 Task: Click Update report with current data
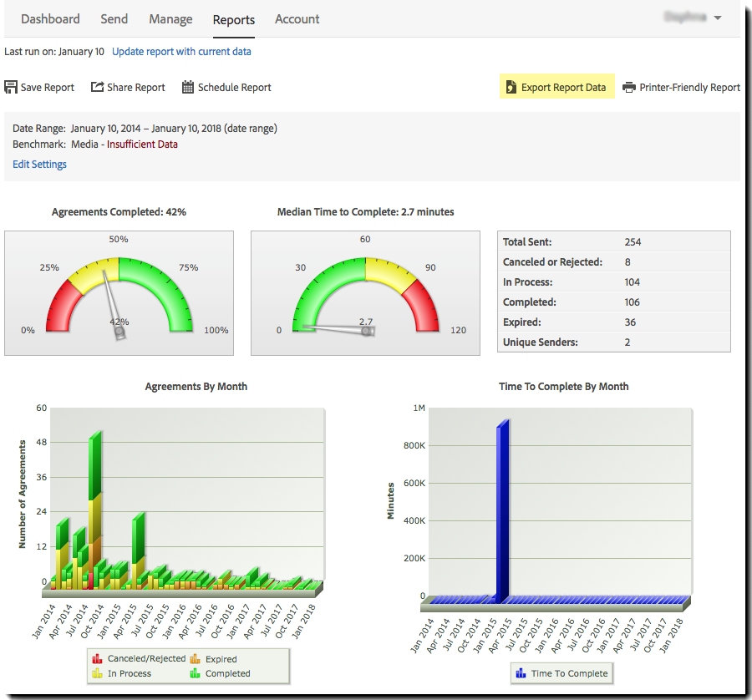click(180, 51)
